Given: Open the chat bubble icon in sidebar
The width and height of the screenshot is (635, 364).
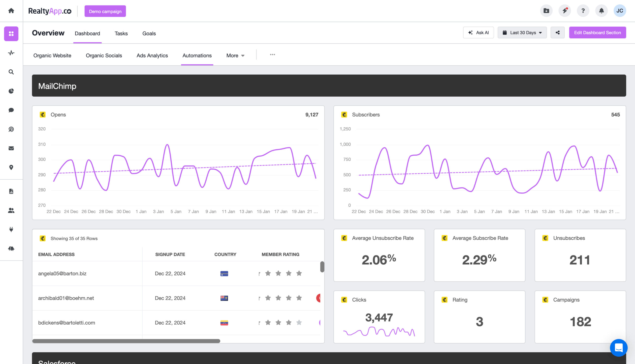Looking at the screenshot, I should (x=11, y=110).
